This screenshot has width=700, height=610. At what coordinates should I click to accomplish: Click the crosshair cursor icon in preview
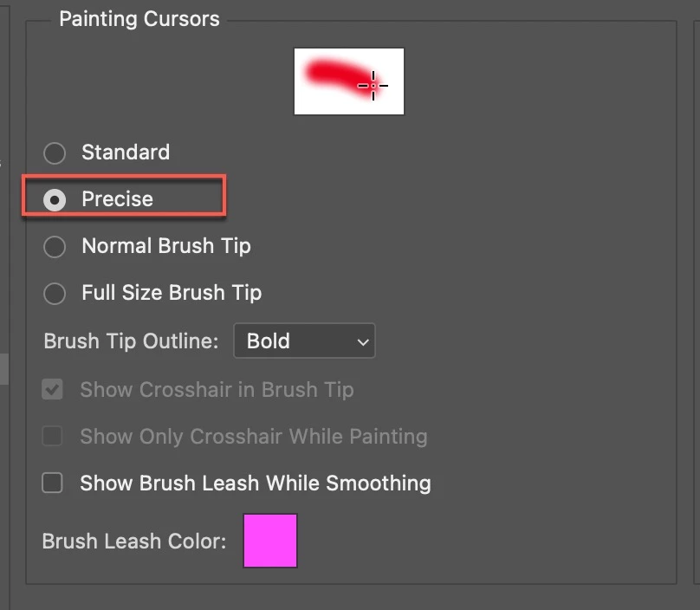point(373,85)
